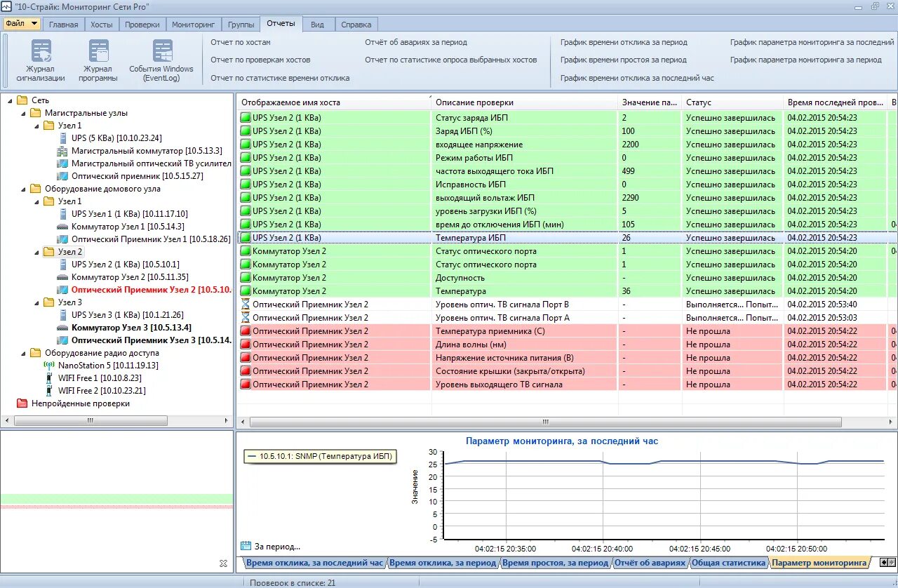Select the Время простоя, за период tab
The height and width of the screenshot is (588, 898).
[x=555, y=563]
